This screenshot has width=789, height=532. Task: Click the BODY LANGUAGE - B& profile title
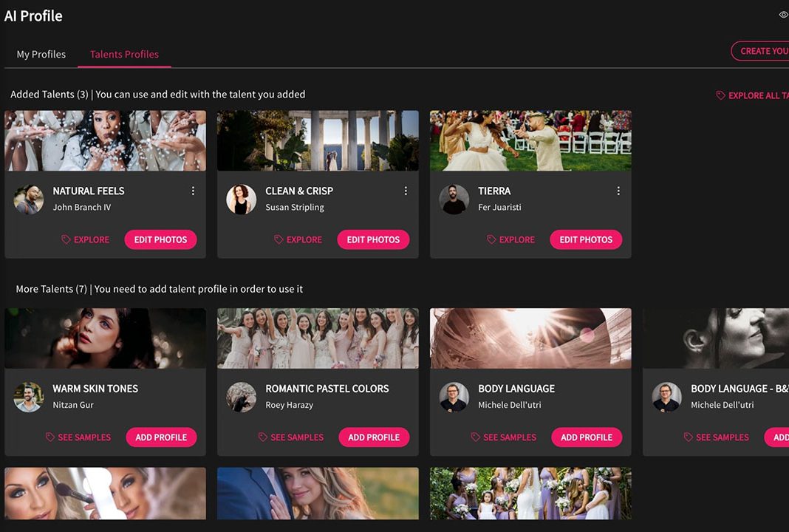point(740,389)
